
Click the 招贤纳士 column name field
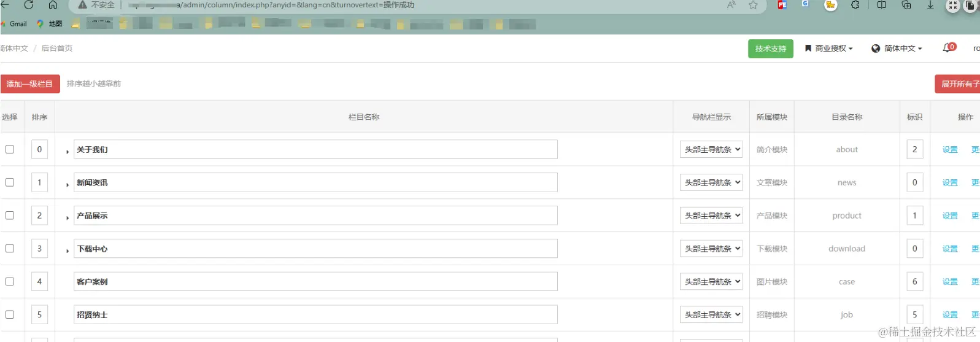(x=315, y=314)
